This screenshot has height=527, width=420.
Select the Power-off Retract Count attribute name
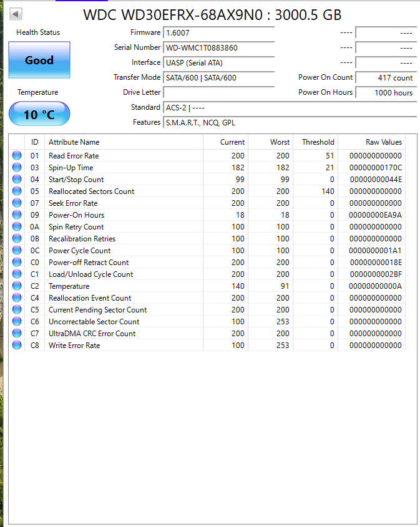pyautogui.click(x=89, y=262)
